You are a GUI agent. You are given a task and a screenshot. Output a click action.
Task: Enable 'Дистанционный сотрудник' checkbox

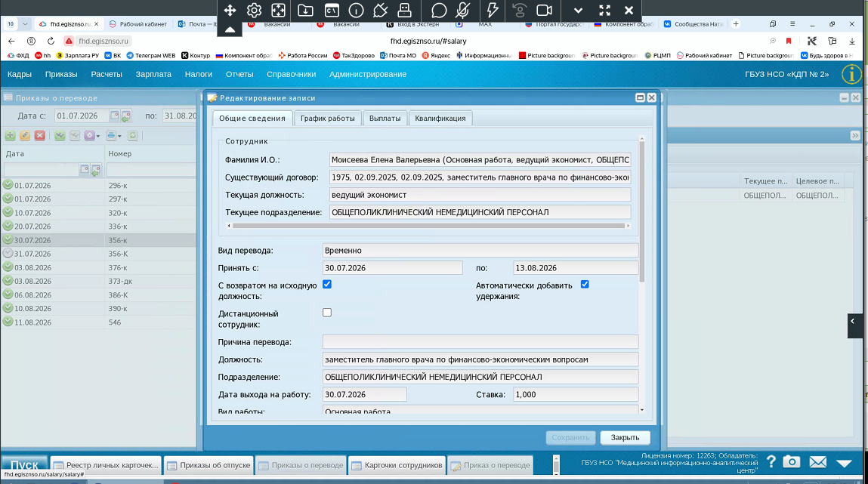(x=327, y=313)
